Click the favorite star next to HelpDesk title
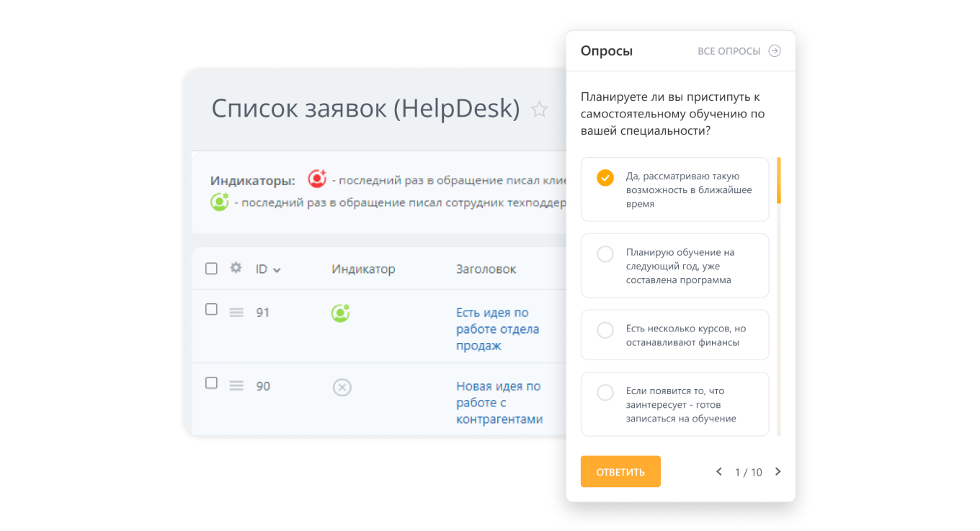 click(x=539, y=110)
